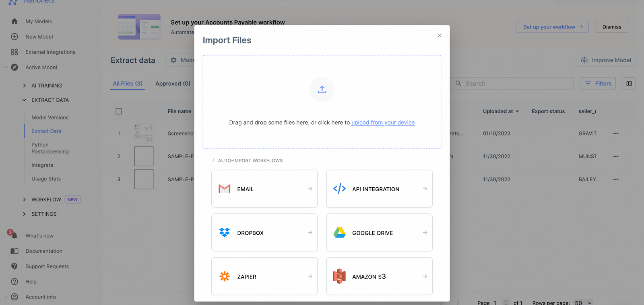Switch to the Approved tab
Image resolution: width=644 pixels, height=305 pixels.
[173, 84]
